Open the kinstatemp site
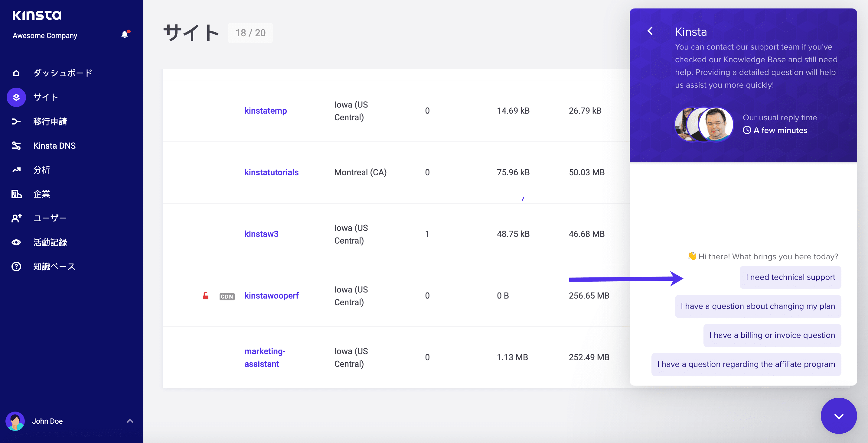868x443 pixels. point(266,111)
